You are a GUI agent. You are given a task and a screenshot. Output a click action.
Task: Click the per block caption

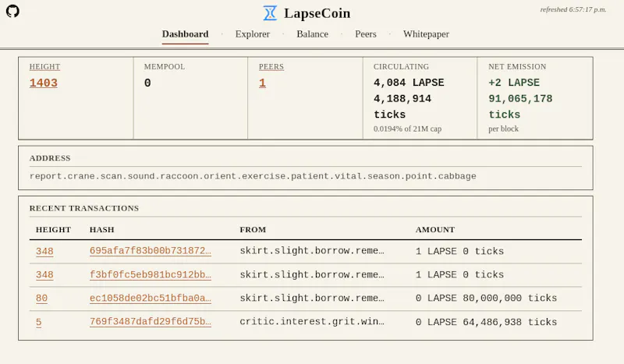(503, 129)
